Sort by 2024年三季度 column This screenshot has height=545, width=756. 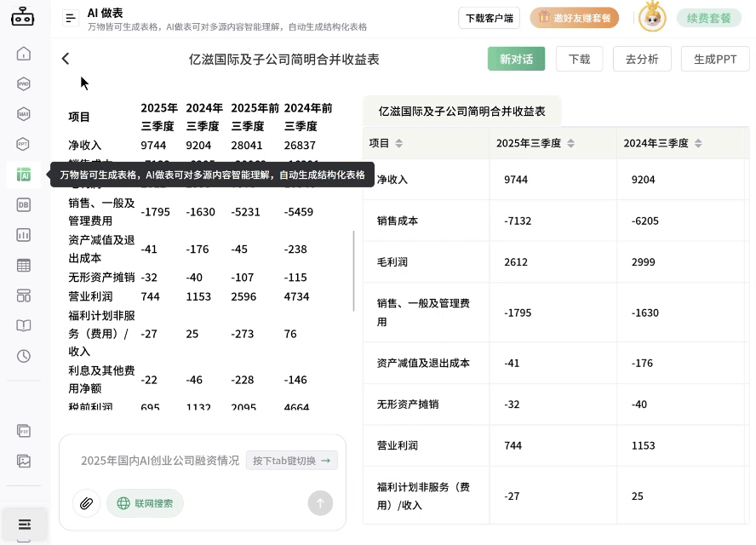[697, 143]
